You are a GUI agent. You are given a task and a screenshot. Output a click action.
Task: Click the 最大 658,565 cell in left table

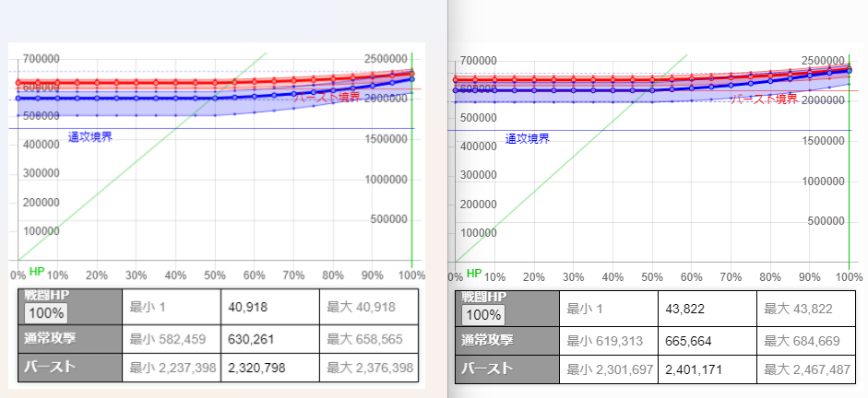point(368,337)
